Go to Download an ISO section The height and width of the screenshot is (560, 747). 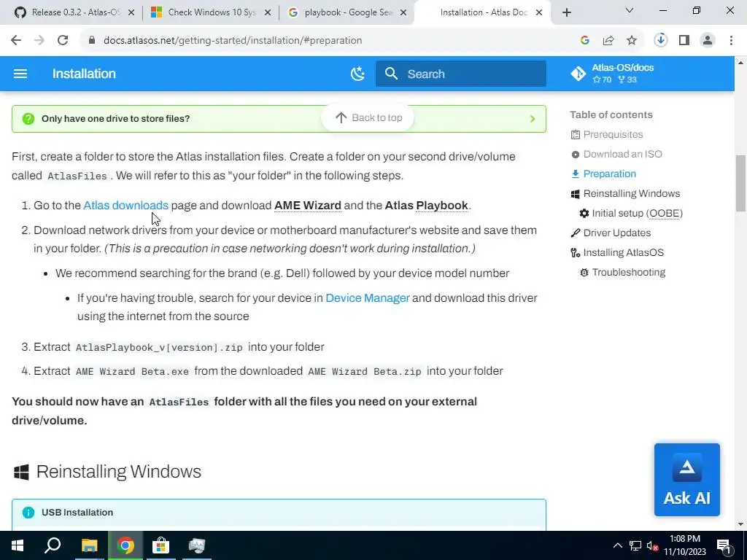coord(622,155)
